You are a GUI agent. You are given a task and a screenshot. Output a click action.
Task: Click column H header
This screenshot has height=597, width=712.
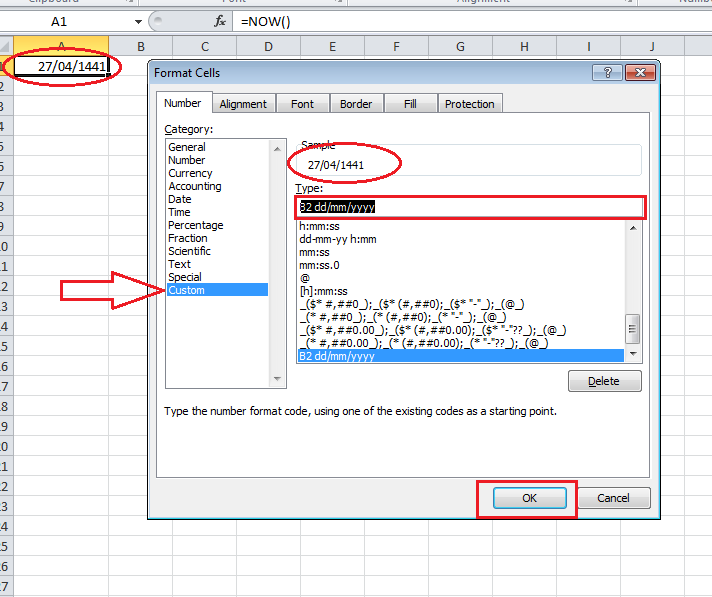tap(524, 46)
